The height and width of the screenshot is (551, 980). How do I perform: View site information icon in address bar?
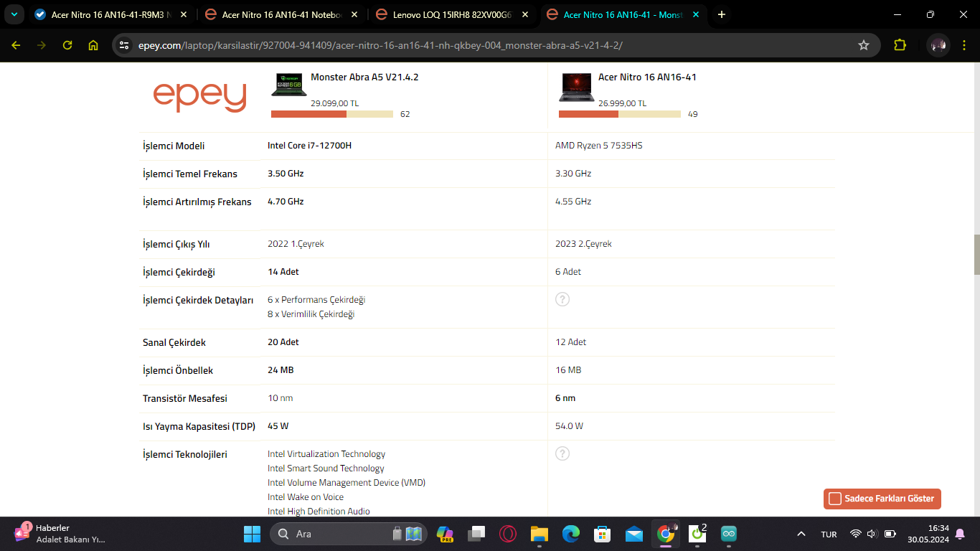[125, 45]
